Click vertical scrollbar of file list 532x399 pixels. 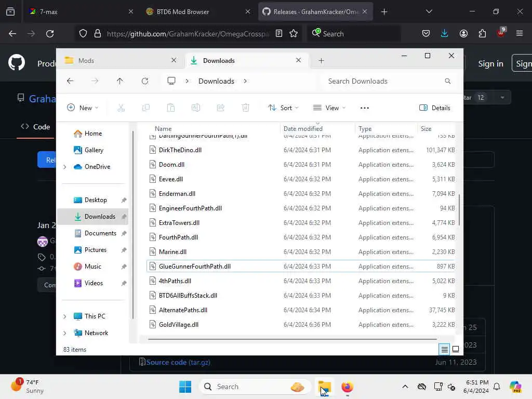(459, 210)
